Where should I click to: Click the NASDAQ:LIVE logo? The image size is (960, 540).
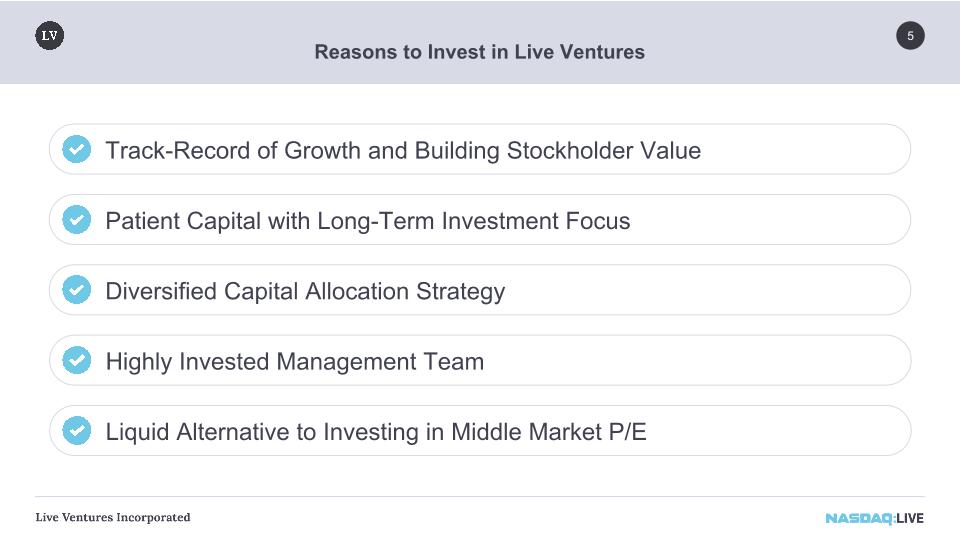(x=874, y=518)
